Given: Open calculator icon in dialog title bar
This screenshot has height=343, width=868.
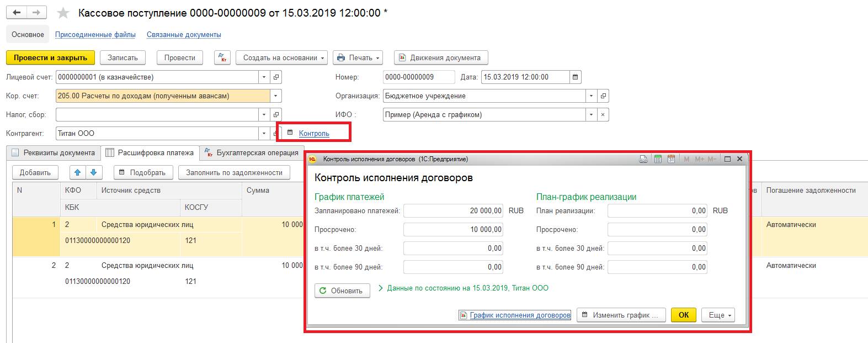Looking at the screenshot, I should pyautogui.click(x=658, y=159).
